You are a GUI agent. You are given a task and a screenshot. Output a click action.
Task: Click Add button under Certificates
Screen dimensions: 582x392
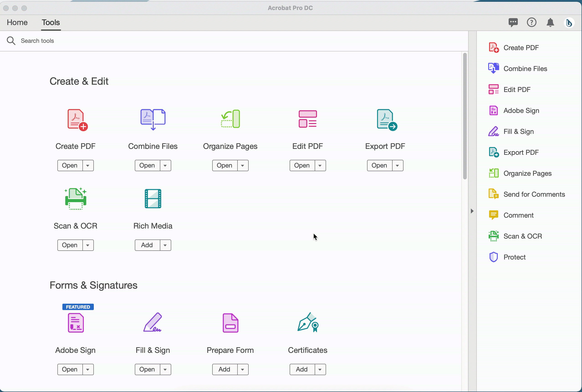(302, 369)
